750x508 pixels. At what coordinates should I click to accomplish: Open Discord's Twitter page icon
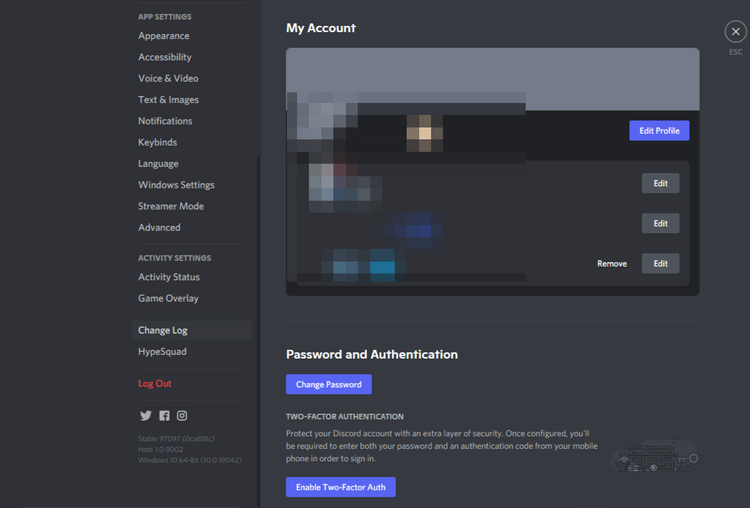[x=146, y=416]
